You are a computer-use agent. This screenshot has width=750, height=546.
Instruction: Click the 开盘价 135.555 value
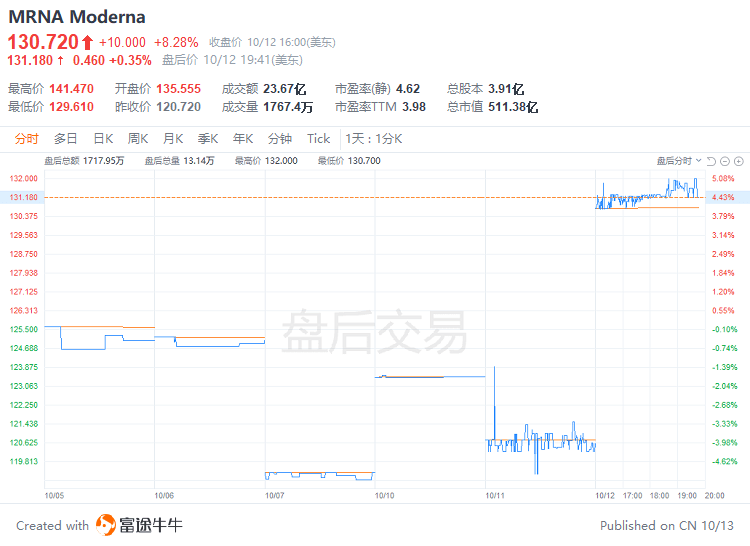point(178,89)
